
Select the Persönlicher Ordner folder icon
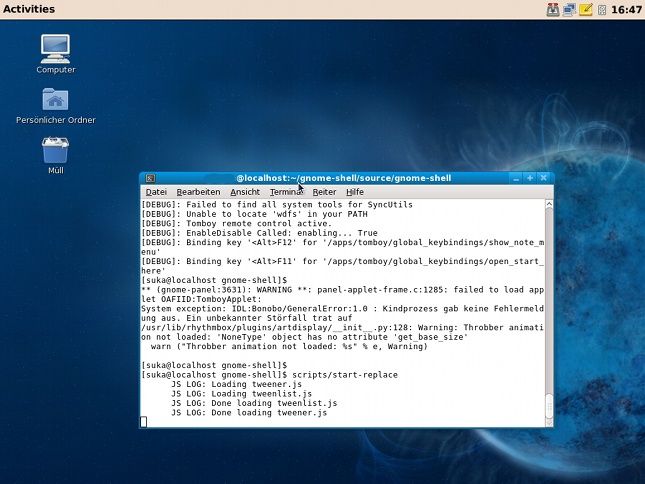[x=56, y=106]
